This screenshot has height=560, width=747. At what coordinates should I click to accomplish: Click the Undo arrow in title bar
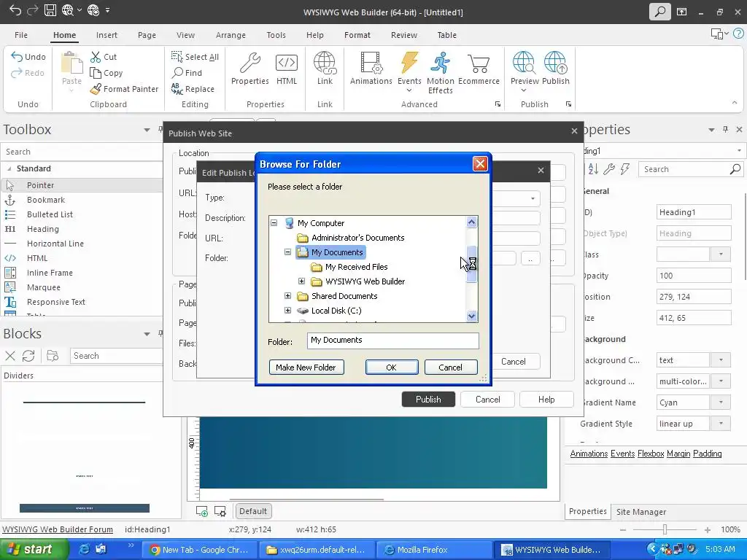point(15,10)
